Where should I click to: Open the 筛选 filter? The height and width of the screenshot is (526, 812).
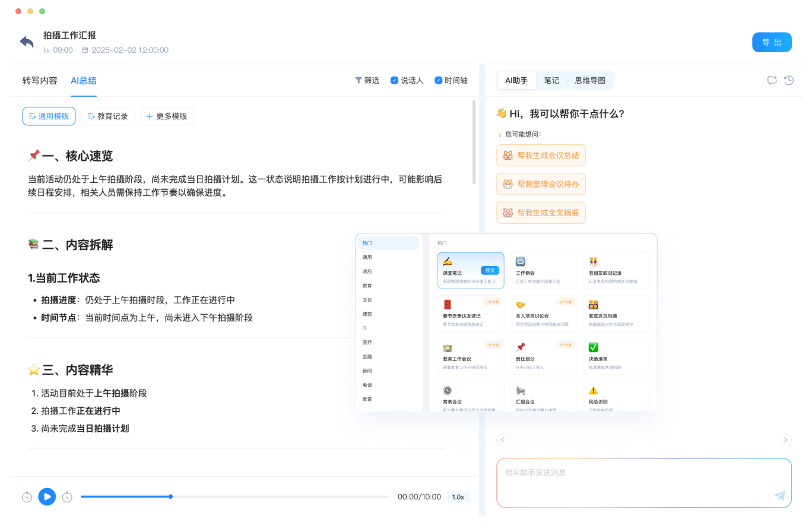tap(367, 80)
